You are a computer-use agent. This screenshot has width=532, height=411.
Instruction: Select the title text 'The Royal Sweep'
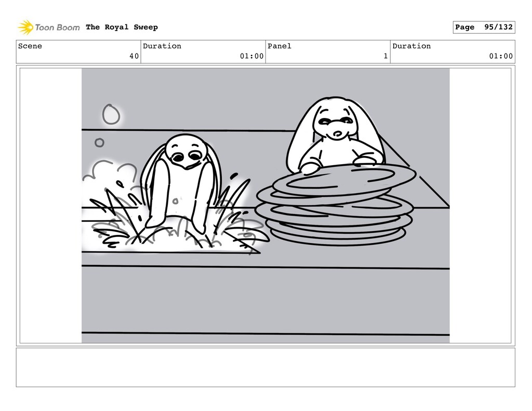(122, 27)
